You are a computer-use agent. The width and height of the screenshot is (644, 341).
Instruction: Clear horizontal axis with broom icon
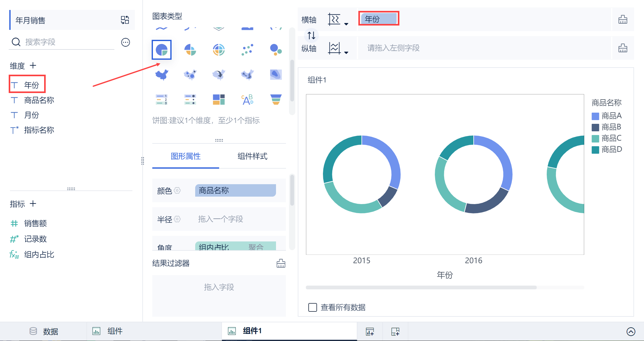pyautogui.click(x=623, y=19)
